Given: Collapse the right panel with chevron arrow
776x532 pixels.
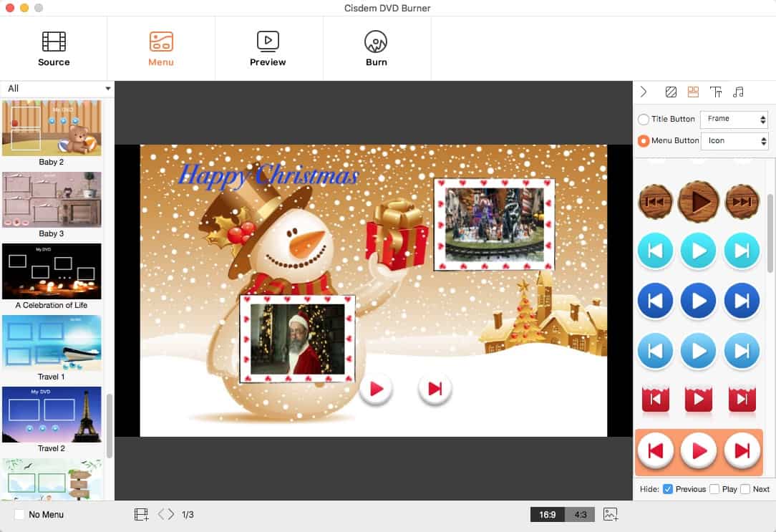Looking at the screenshot, I should (644, 92).
